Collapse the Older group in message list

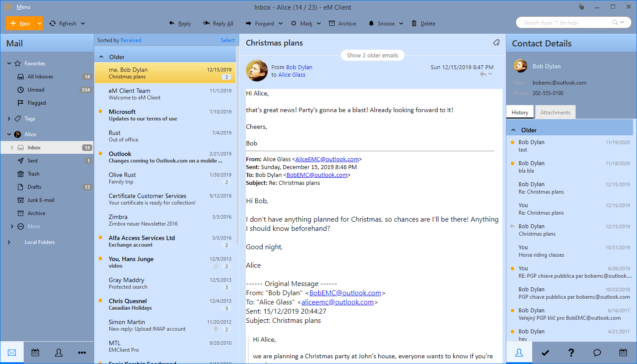(101, 57)
